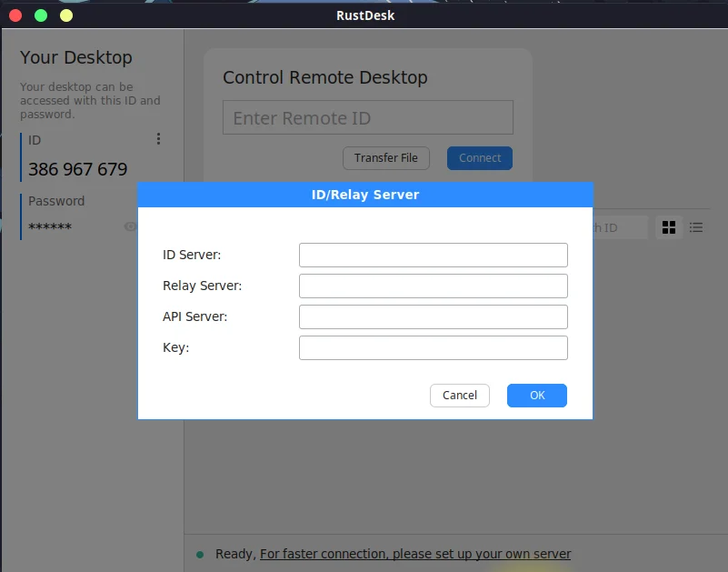The image size is (728, 572).
Task: Click the Control Remote Desktop heading
Action: point(325,77)
